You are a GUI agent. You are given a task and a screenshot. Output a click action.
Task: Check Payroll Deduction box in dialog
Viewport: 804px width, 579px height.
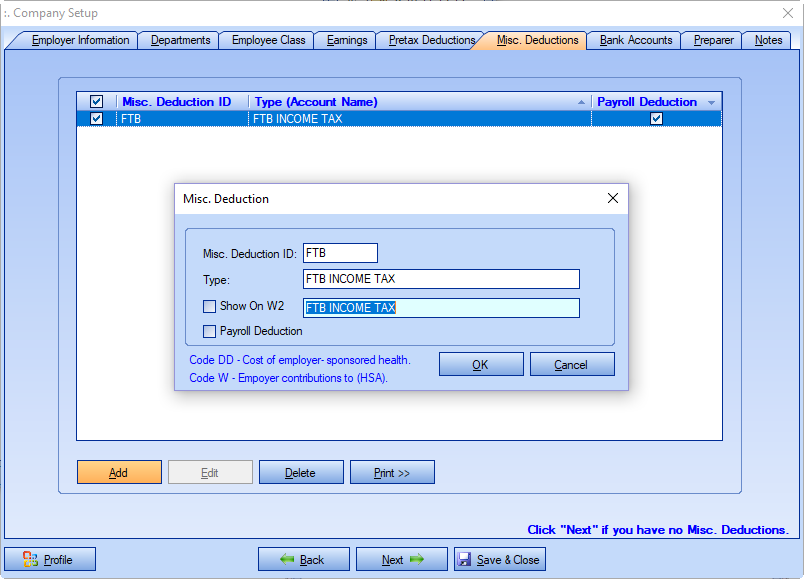[210, 331]
